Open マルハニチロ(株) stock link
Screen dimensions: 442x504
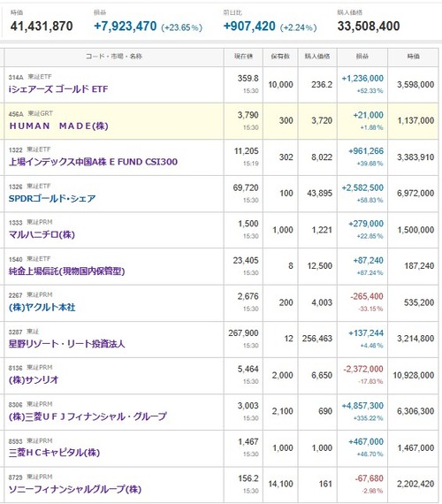(x=42, y=234)
